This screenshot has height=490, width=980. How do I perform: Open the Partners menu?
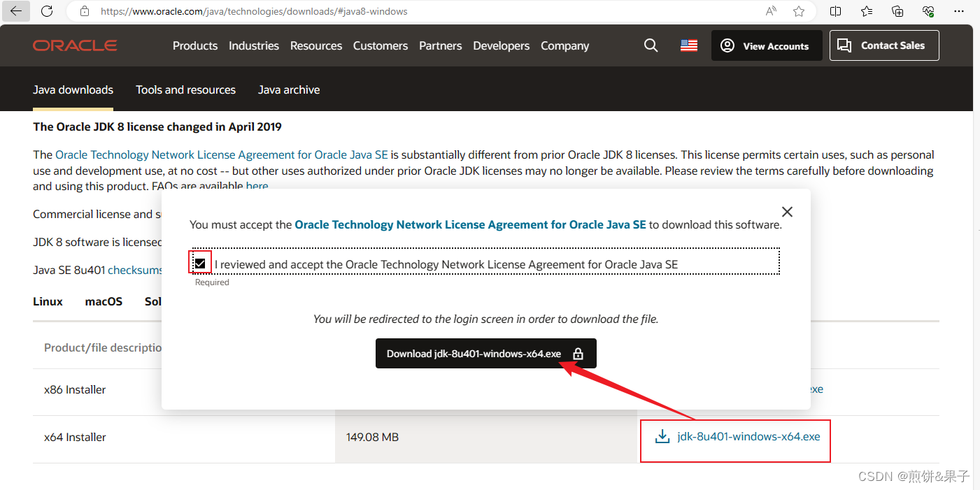point(441,45)
